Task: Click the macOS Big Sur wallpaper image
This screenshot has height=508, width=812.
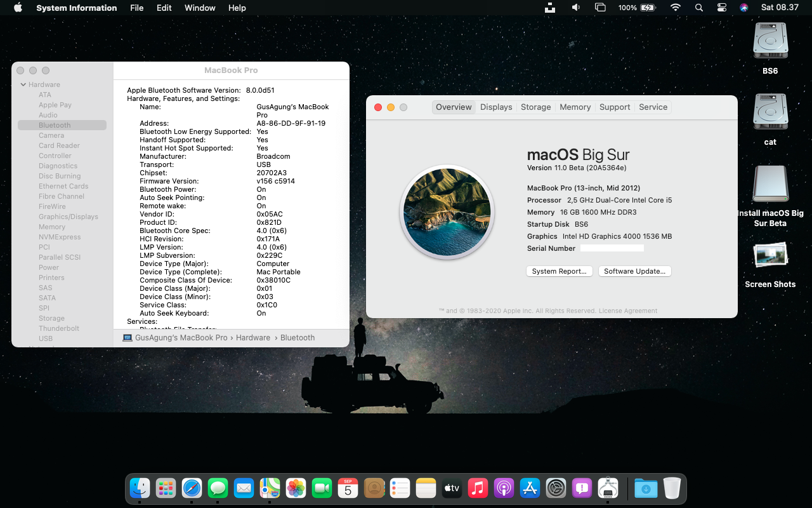Action: [x=447, y=212]
